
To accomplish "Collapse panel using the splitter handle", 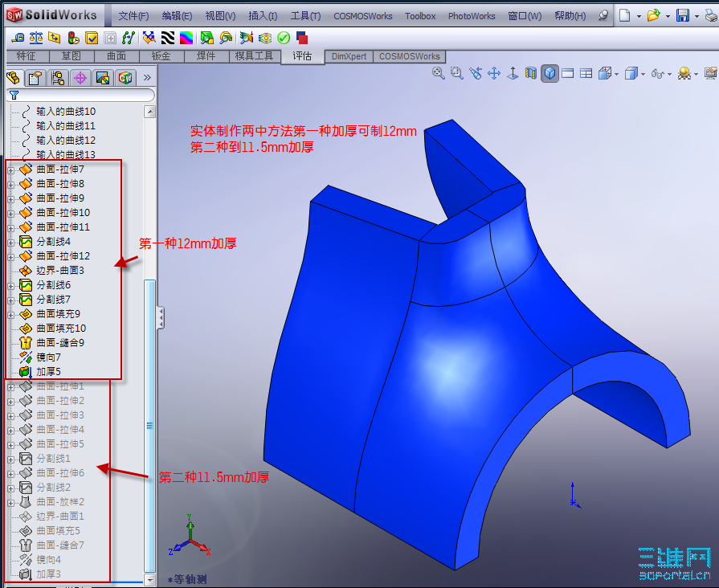I will [x=161, y=318].
